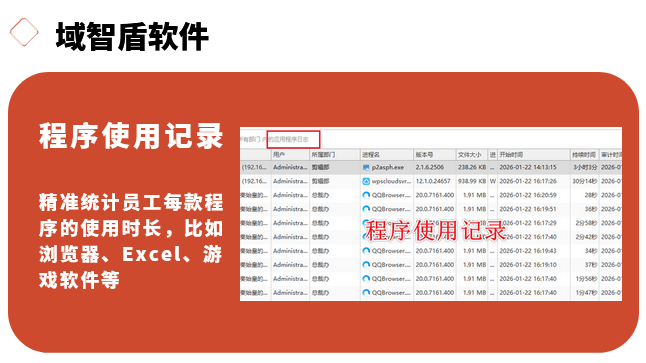
Task: Select the wpscloudsvr process name cell
Action: click(x=391, y=181)
